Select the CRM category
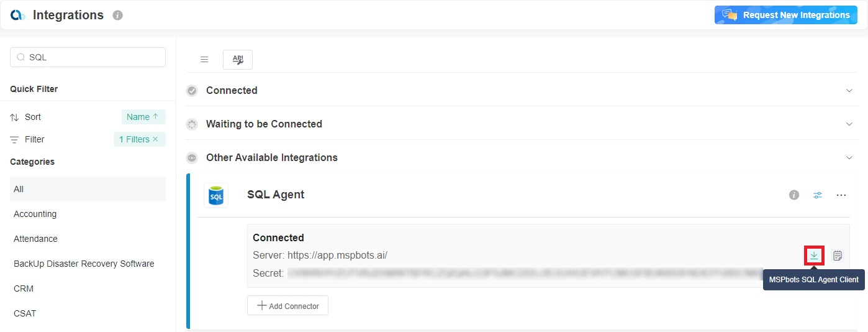Screen dimensions: 868x332 click(24, 288)
